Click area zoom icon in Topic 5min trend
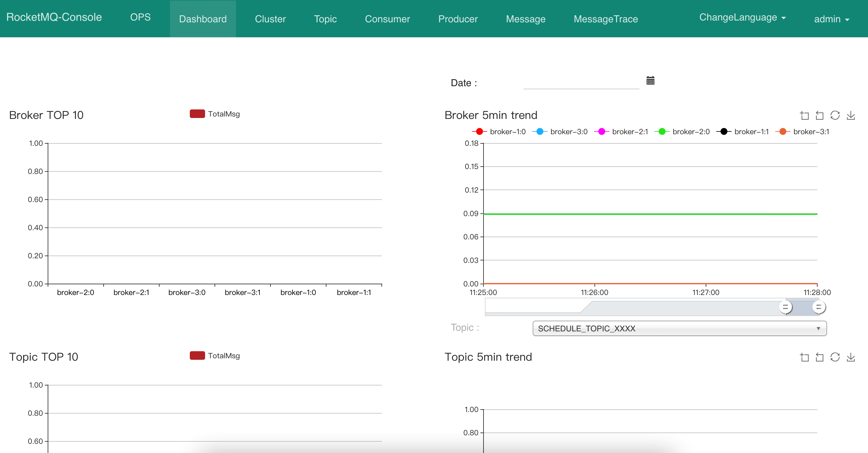Viewport: 868px width, 453px height. pos(804,357)
